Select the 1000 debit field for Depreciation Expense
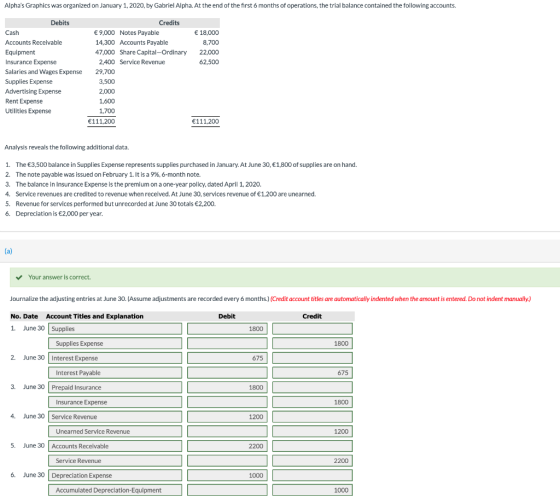This screenshot has height=498, width=560. [227, 475]
